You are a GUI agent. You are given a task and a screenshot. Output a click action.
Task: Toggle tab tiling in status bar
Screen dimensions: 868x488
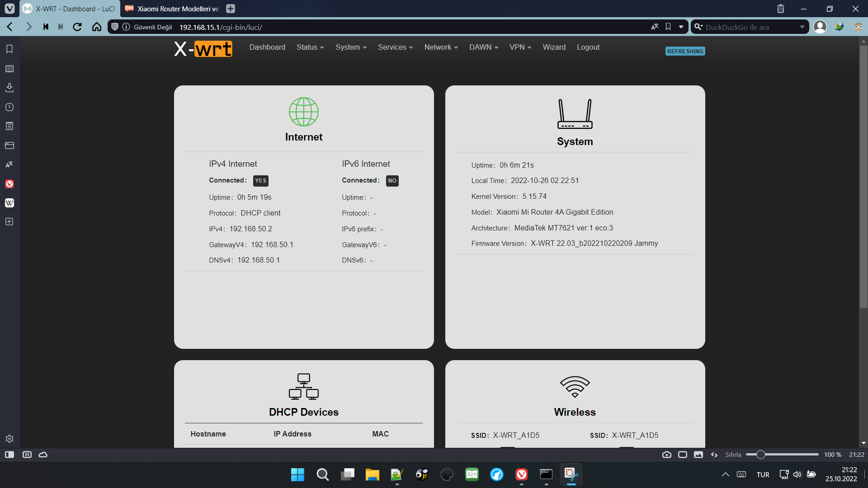(27, 455)
